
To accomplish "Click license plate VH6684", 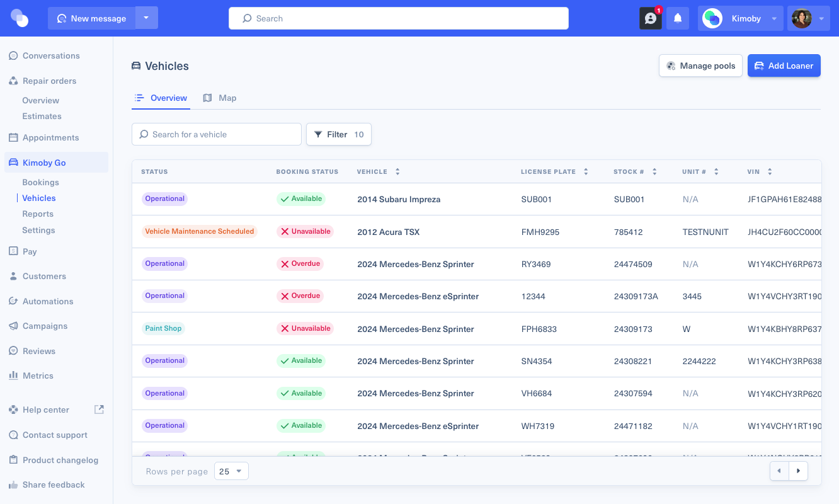I will click(537, 394).
